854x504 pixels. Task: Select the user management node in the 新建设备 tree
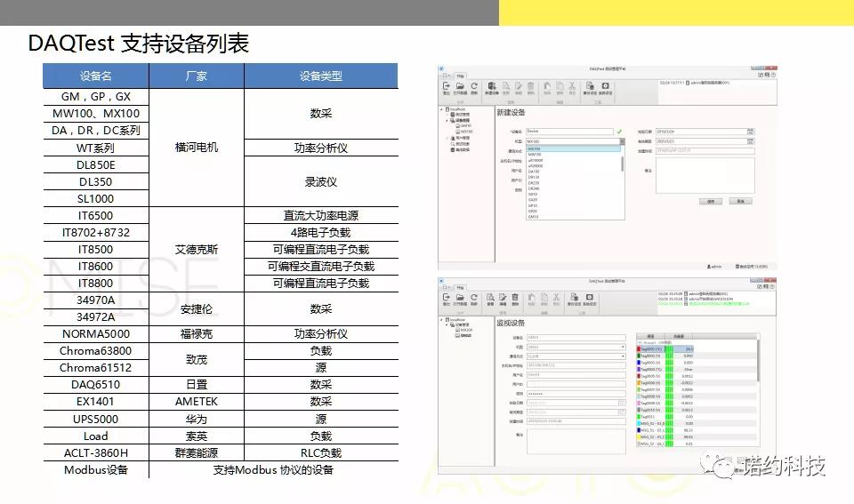click(x=460, y=138)
